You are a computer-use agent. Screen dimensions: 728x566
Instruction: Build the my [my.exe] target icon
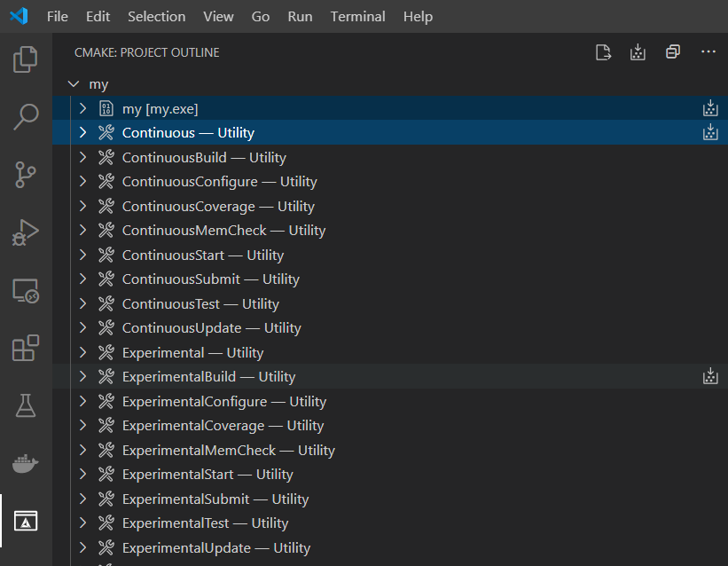tap(710, 108)
